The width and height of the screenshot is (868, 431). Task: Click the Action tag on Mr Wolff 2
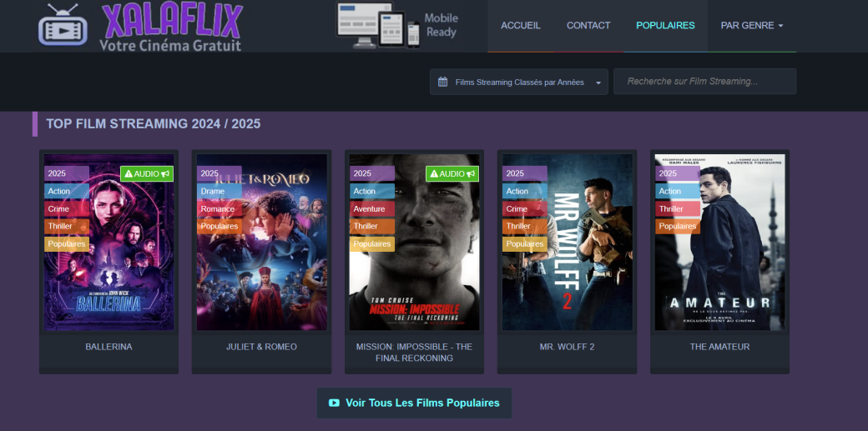click(525, 191)
